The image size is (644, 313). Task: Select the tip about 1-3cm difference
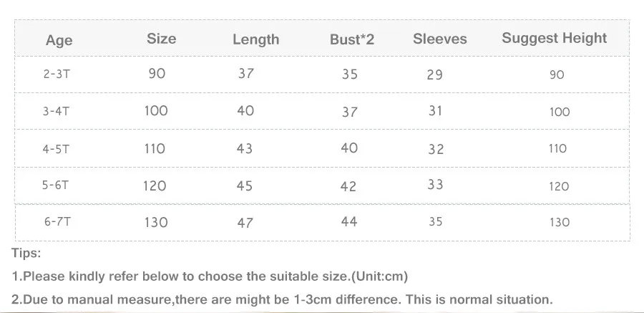coord(282,299)
